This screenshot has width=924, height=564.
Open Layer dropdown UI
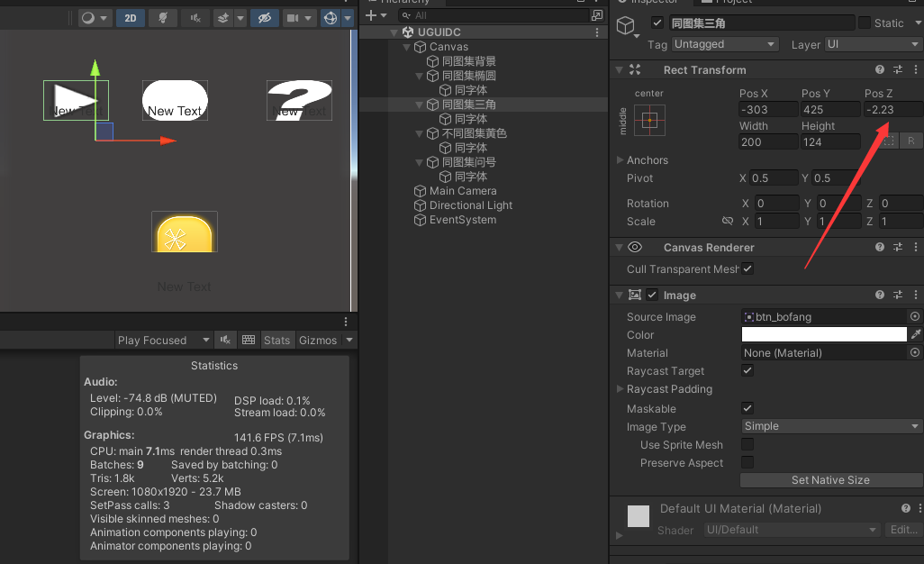tap(873, 44)
